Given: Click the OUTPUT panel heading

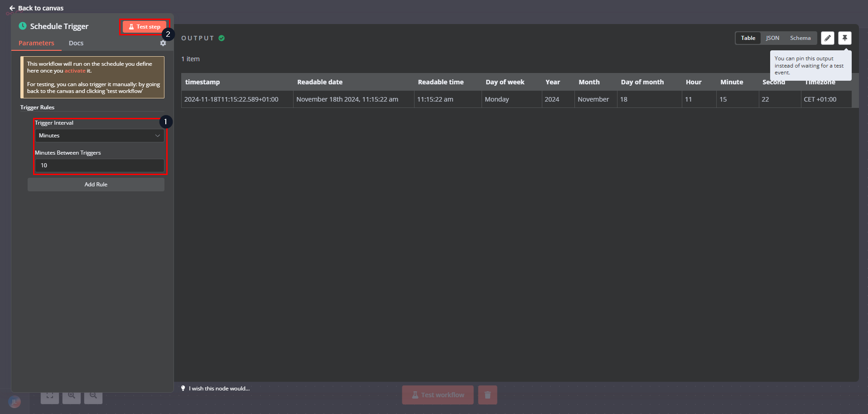Looking at the screenshot, I should coord(198,38).
